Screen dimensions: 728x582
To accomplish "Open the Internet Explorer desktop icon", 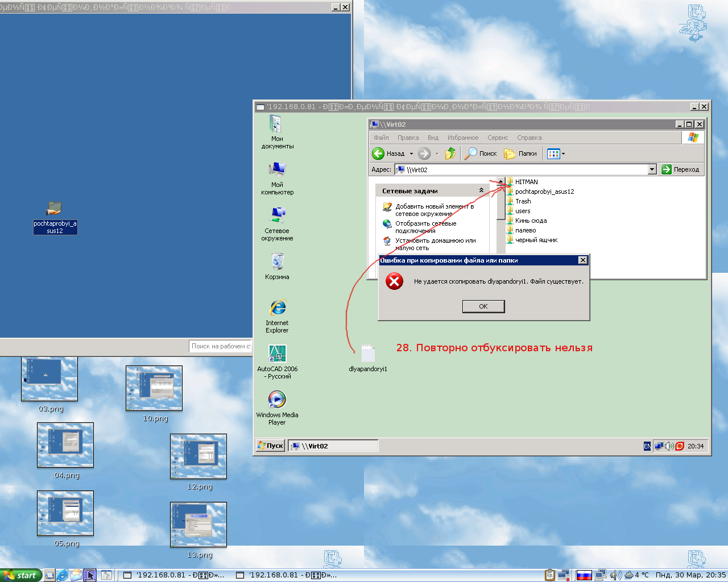I will (277, 308).
